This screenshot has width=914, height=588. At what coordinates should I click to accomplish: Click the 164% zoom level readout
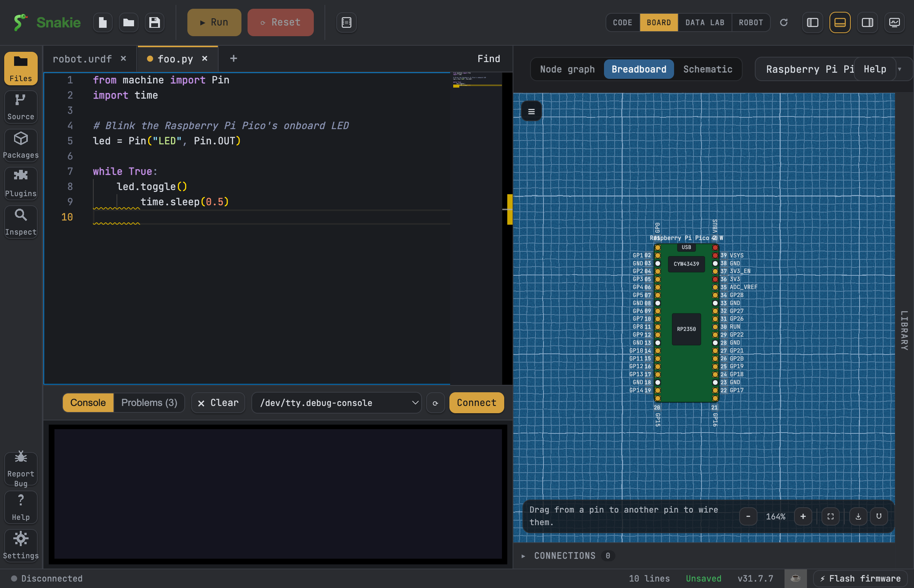click(x=775, y=517)
